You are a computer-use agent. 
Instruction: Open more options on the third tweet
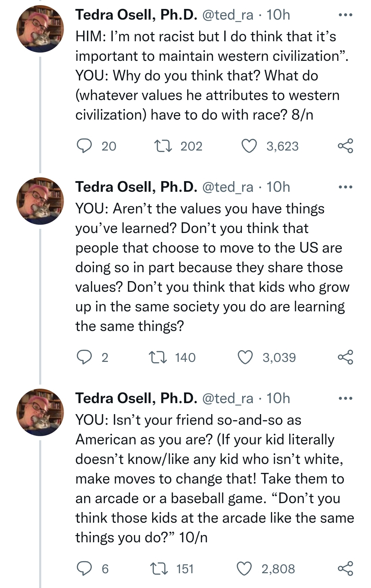point(345,399)
